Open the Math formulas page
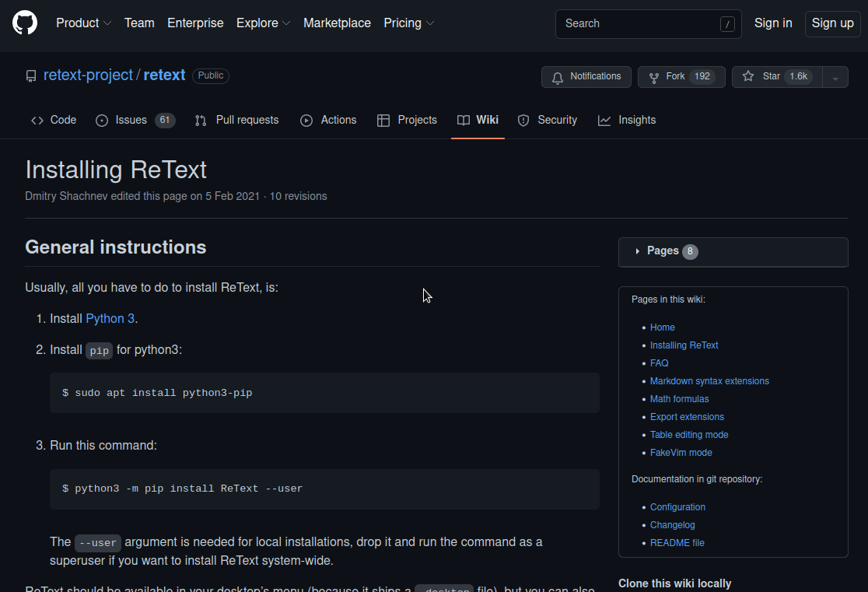This screenshot has height=592, width=868. 679,399
